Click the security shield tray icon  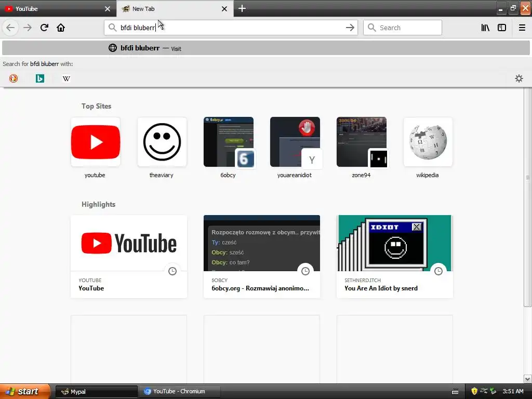click(x=474, y=391)
